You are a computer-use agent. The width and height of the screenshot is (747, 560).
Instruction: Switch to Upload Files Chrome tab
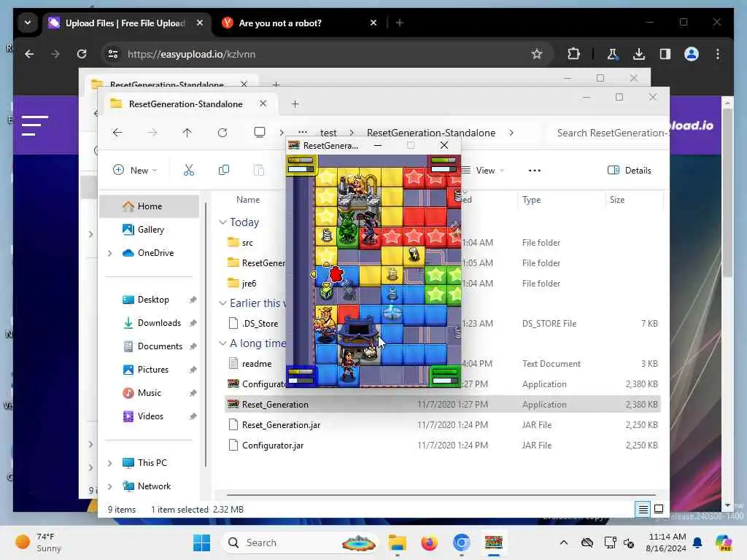125,23
